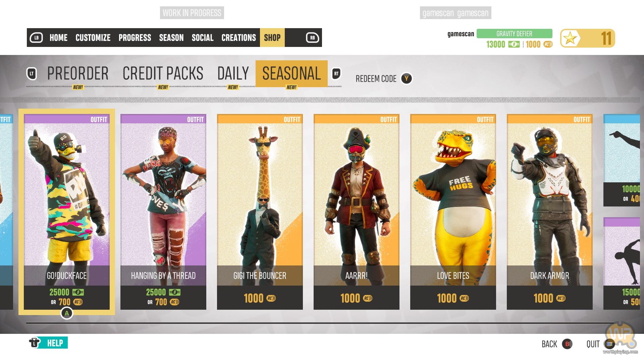Select the Credit Packs shop tab
The height and width of the screenshot is (362, 644).
(163, 73)
